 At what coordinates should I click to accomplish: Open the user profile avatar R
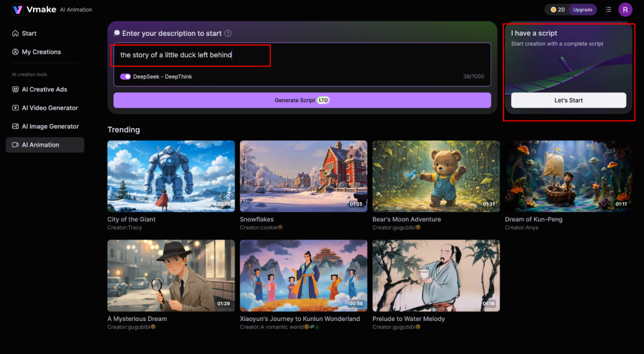(625, 10)
